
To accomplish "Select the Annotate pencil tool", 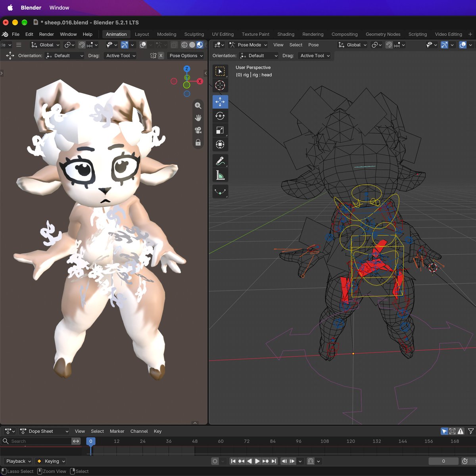I will click(x=220, y=161).
